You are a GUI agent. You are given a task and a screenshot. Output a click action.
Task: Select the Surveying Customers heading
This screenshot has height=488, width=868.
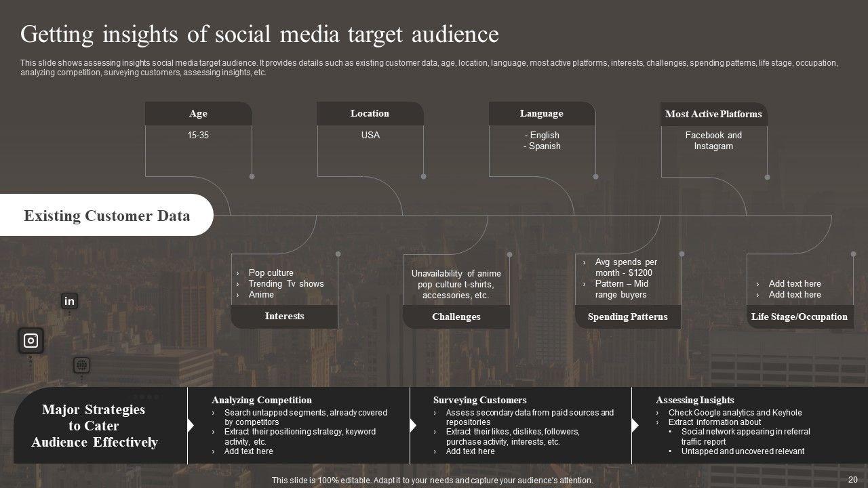(x=480, y=401)
